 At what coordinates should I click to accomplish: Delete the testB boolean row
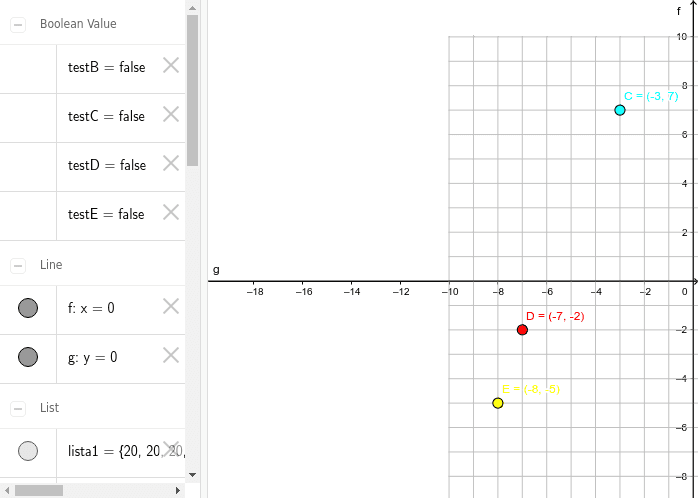(x=171, y=66)
